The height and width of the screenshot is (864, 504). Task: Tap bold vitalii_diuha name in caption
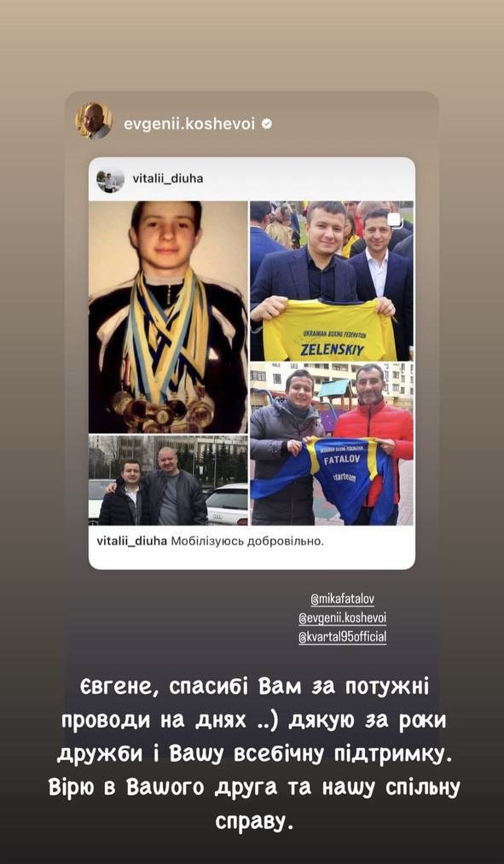pos(131,541)
